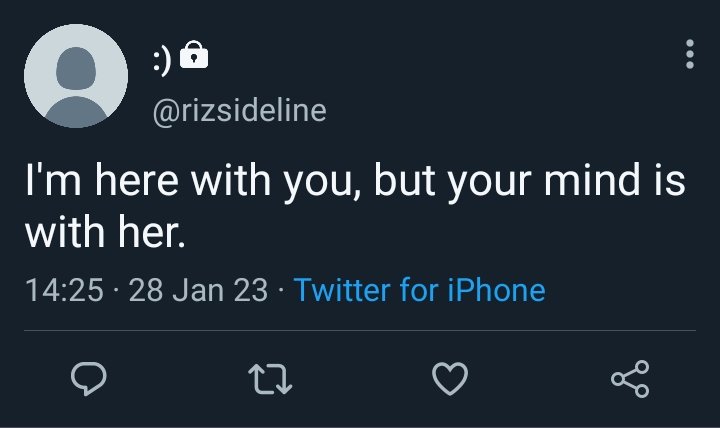Click the word "Twitter" in the source label
Screen dimensions: 720x428
(342, 290)
